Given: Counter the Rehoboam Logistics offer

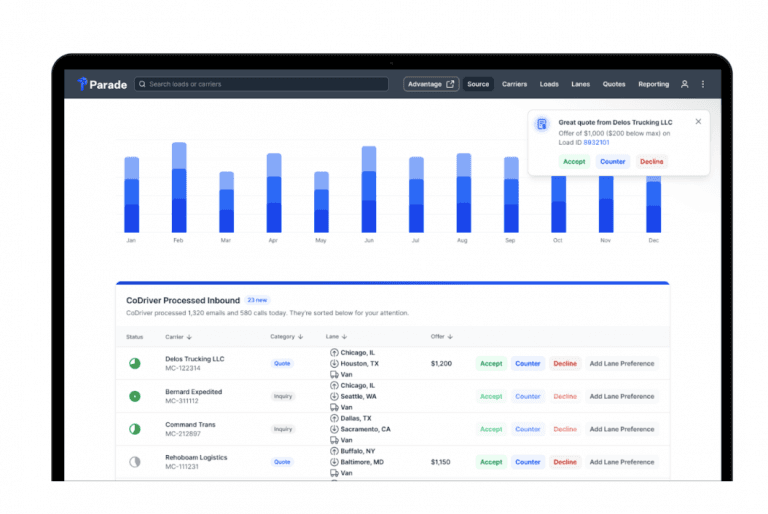Looking at the screenshot, I should [x=528, y=462].
